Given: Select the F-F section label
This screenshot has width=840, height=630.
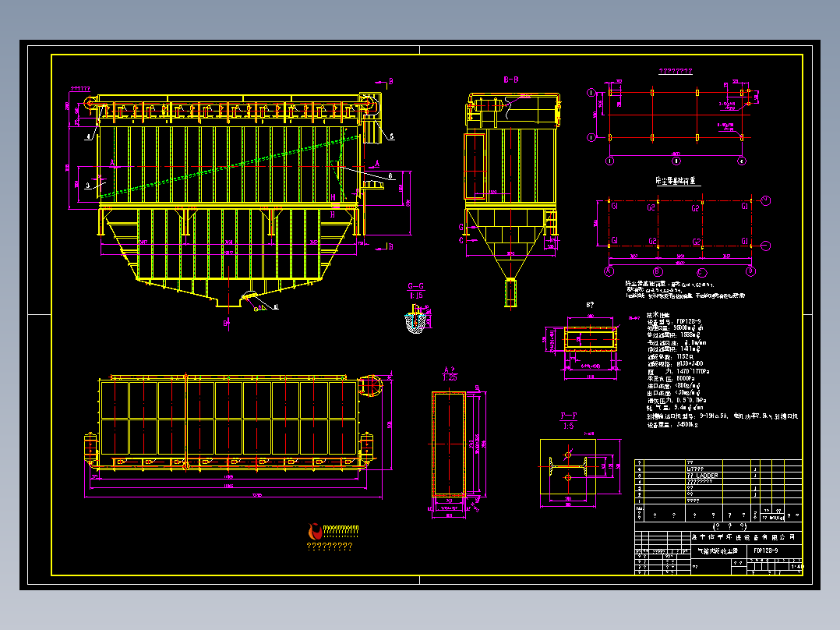Looking at the screenshot, I should tap(569, 416).
